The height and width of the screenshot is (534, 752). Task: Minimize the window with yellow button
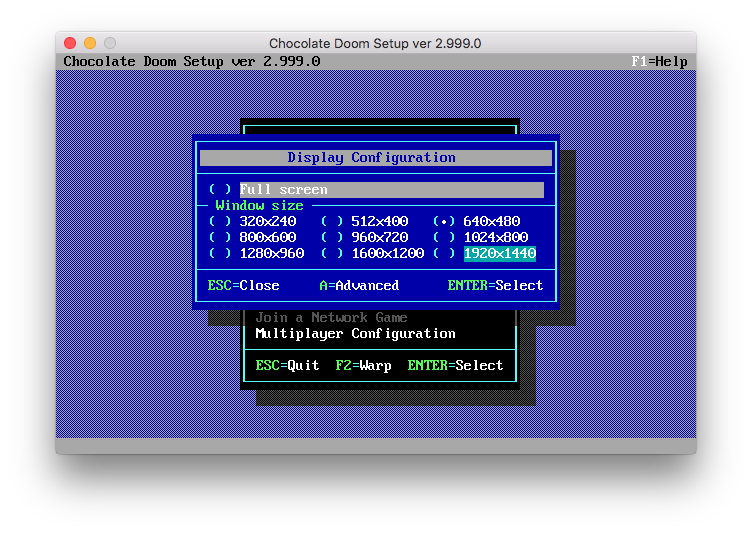click(90, 43)
